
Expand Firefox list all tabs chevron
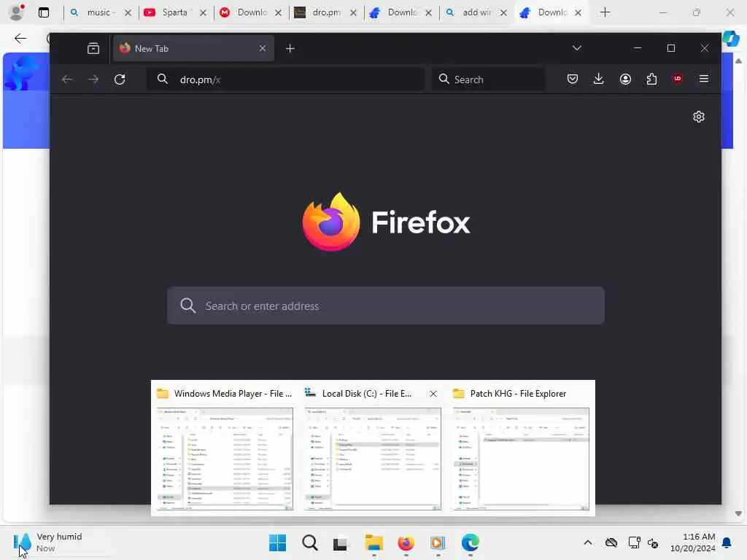click(577, 48)
